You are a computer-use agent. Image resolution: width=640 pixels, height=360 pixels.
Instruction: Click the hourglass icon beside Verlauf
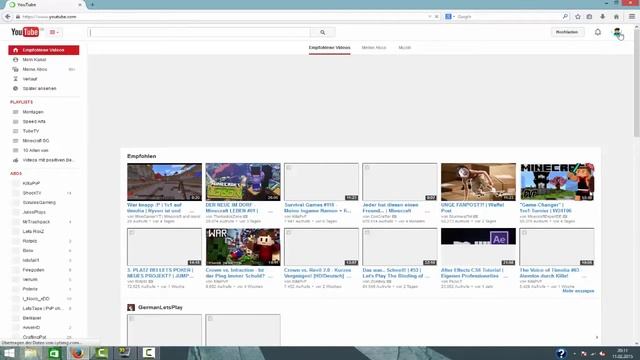click(x=16, y=79)
